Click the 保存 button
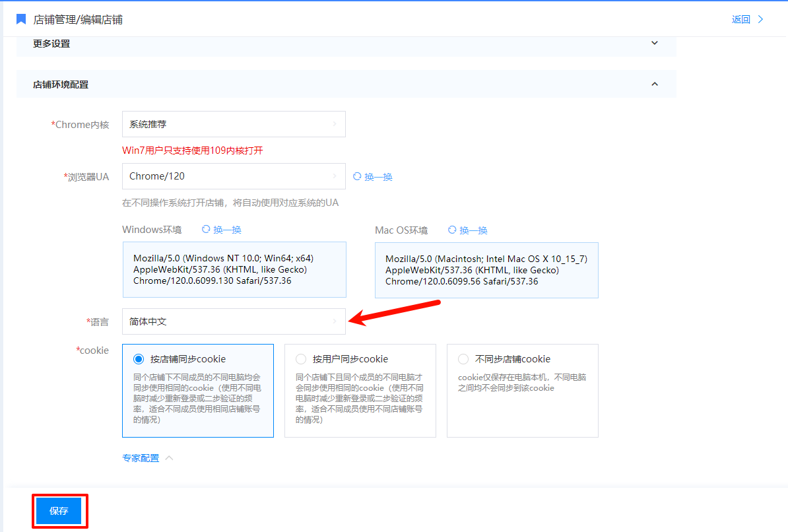The image size is (788, 532). click(x=59, y=511)
